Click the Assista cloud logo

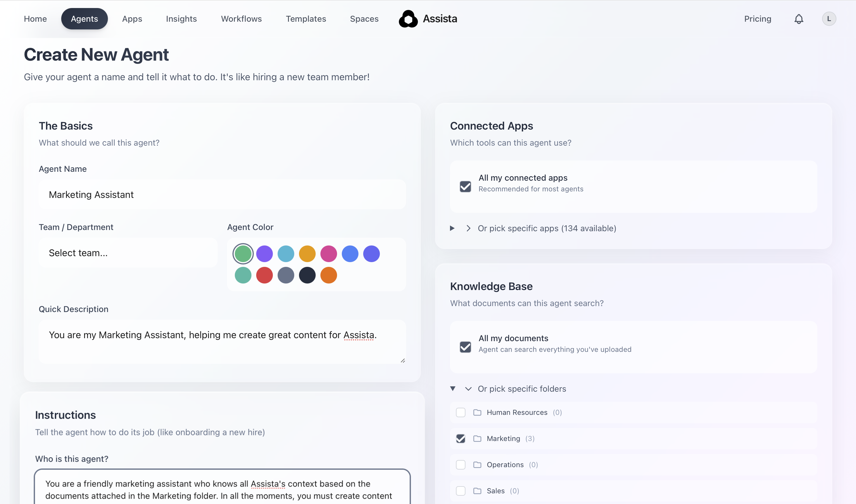click(408, 19)
